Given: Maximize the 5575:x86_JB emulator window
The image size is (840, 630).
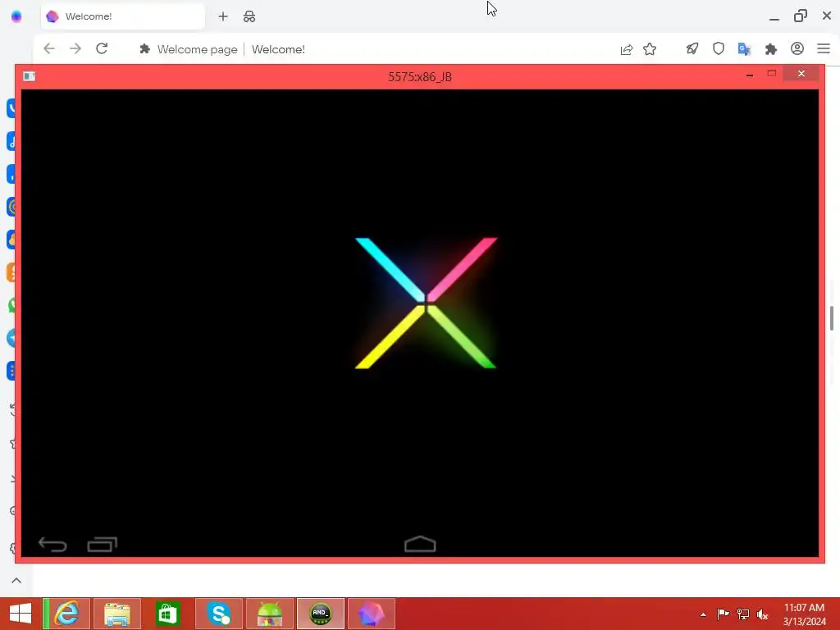Looking at the screenshot, I should (771, 73).
